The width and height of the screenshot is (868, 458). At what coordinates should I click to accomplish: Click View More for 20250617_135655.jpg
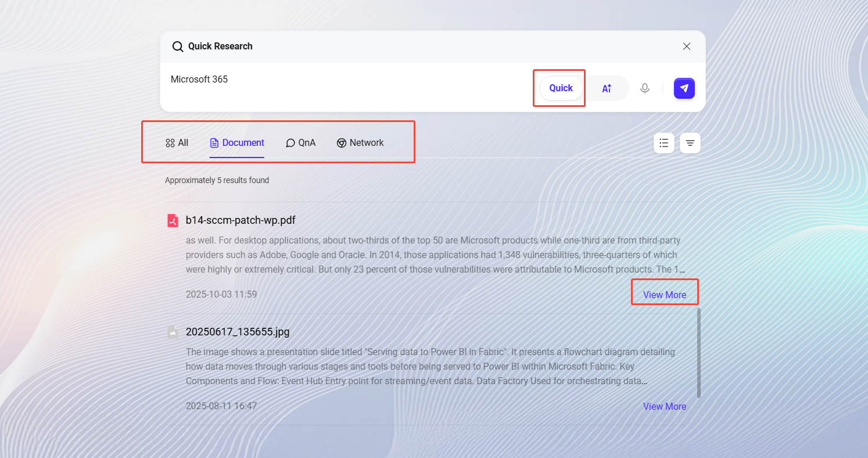tap(664, 406)
